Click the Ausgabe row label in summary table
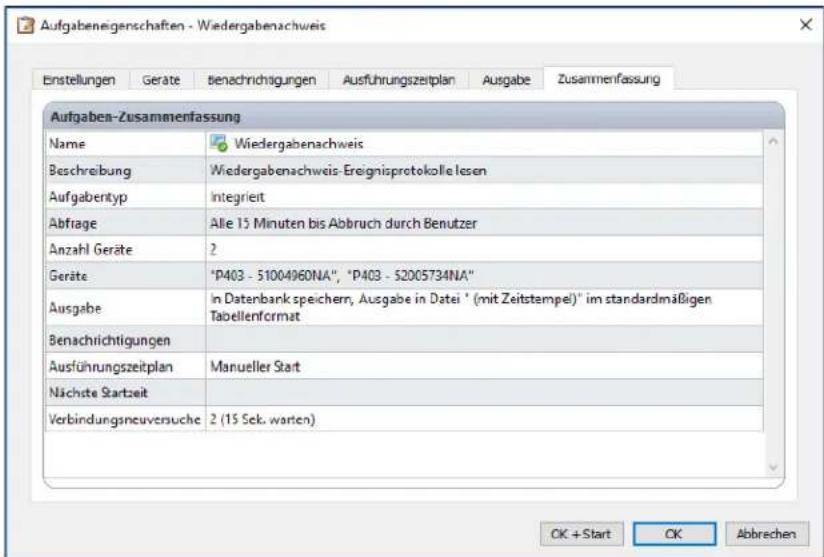This screenshot has width=824, height=557. 75,308
